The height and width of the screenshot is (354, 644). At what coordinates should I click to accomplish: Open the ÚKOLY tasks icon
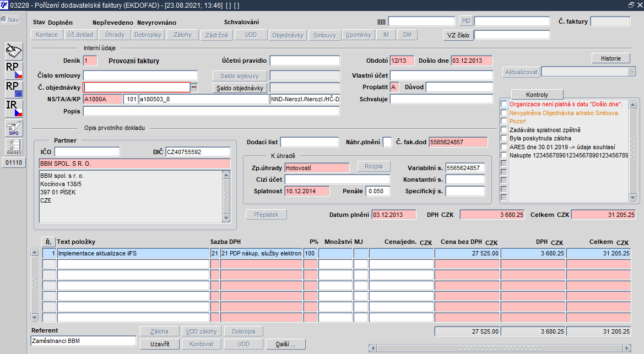14,146
